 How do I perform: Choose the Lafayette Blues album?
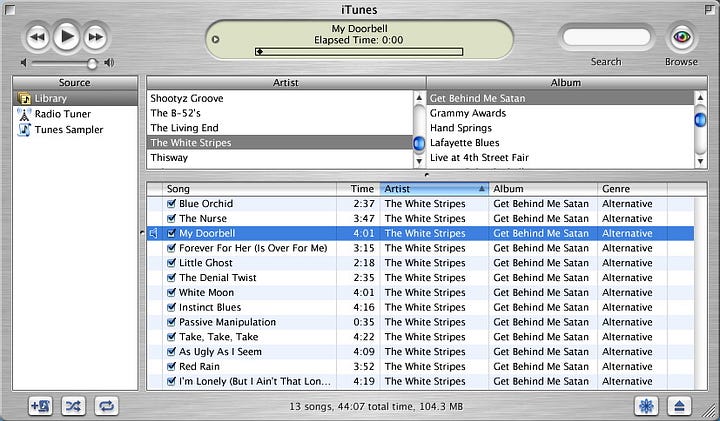[560, 143]
